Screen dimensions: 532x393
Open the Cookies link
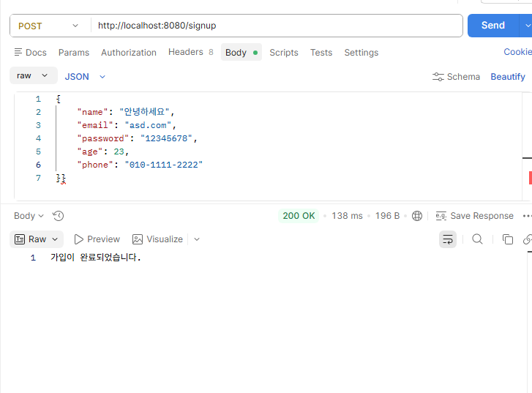click(x=517, y=52)
